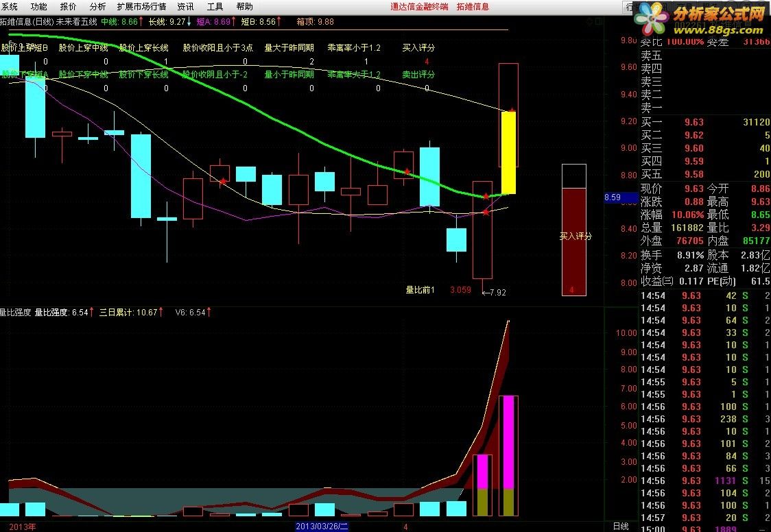Image resolution: width=771 pixels, height=532 pixels.
Task: Open the 功能 menu
Action: [39, 6]
